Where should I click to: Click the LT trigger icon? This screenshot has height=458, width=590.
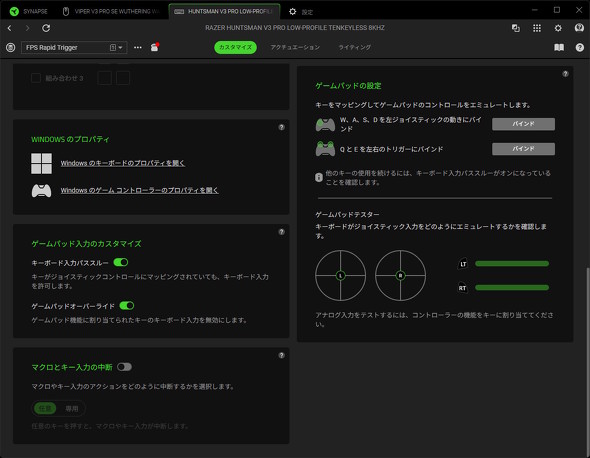pos(463,264)
